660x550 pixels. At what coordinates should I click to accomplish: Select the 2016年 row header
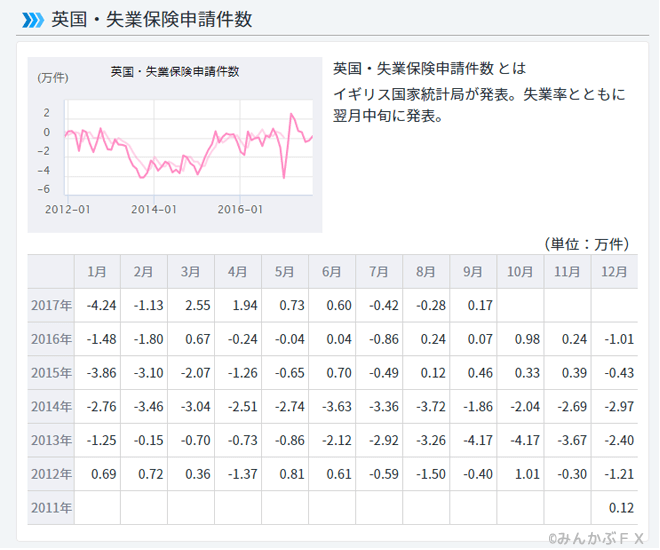[x=51, y=339]
